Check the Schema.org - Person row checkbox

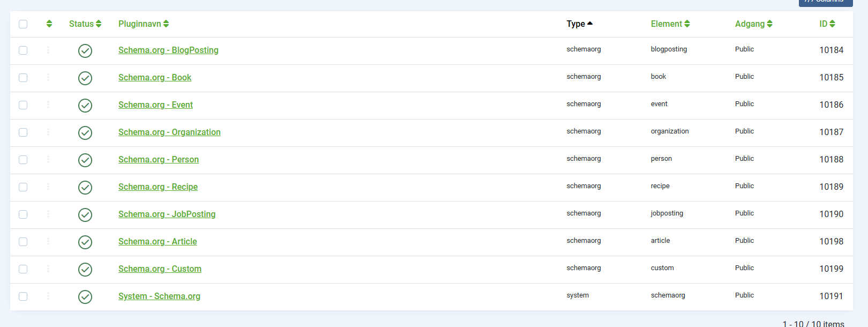pyautogui.click(x=23, y=160)
